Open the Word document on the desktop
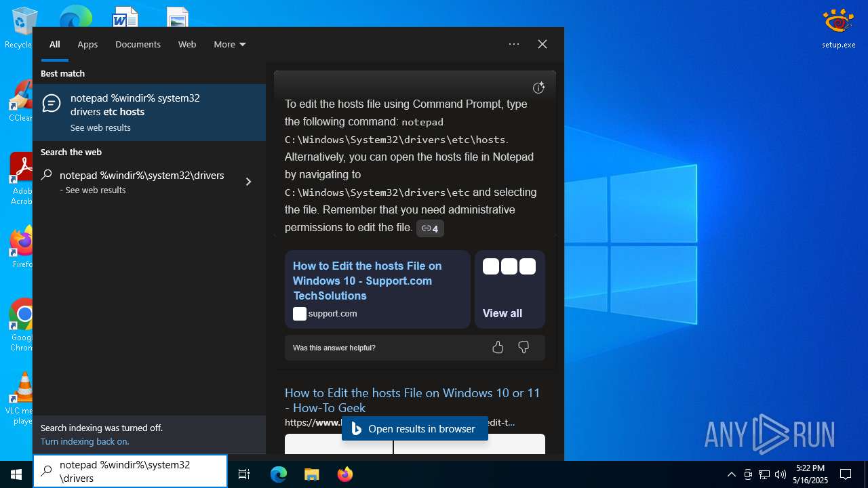868x488 pixels. (125, 17)
